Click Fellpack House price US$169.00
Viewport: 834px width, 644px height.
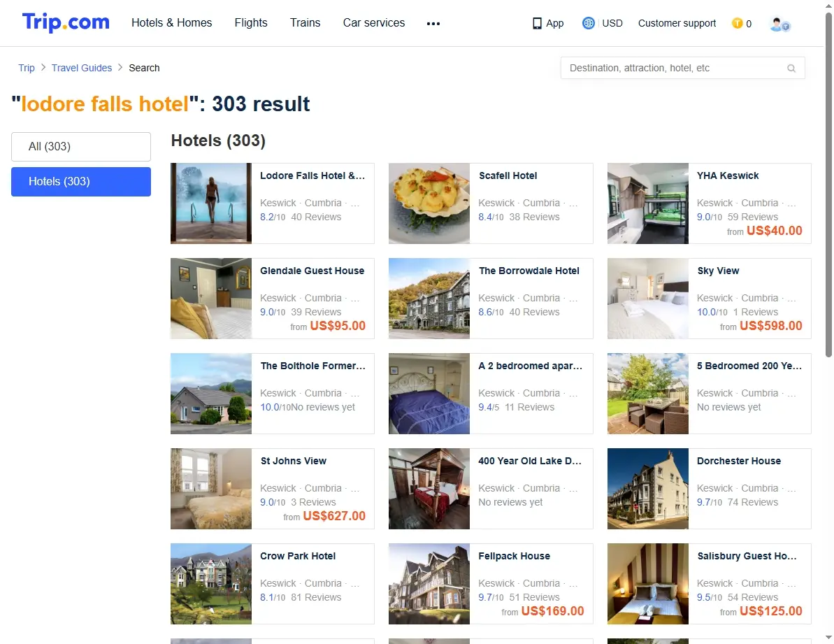[x=553, y=612]
